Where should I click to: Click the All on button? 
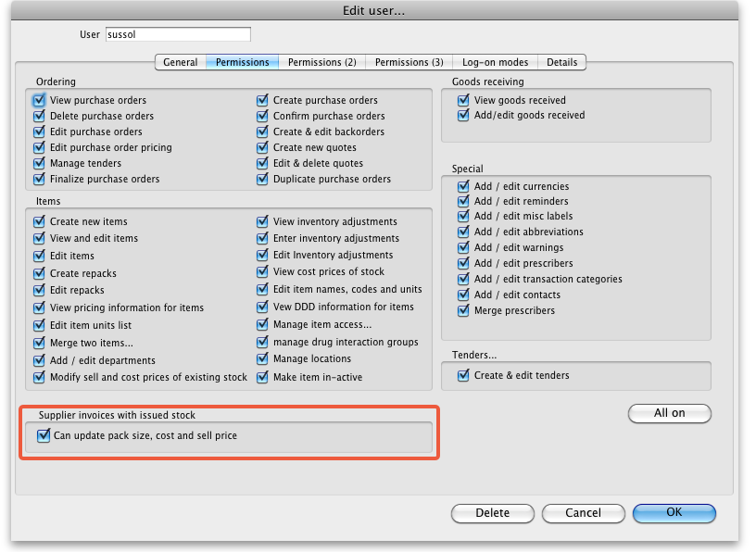669,413
